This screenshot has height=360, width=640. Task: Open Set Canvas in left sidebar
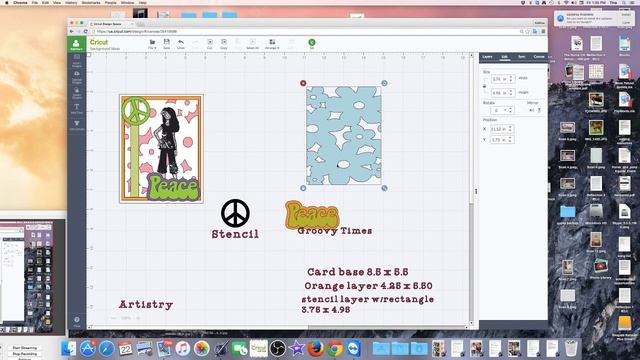point(77,125)
